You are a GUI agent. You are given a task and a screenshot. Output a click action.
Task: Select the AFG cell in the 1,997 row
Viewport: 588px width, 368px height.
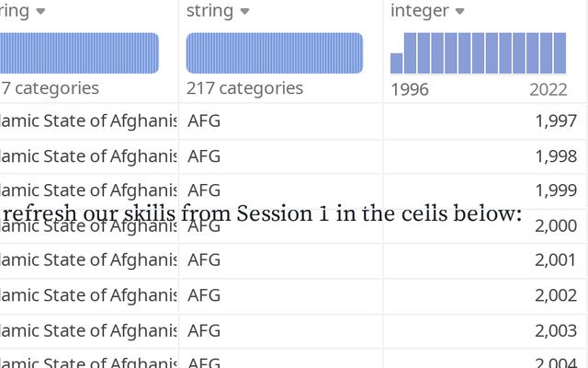click(281, 121)
